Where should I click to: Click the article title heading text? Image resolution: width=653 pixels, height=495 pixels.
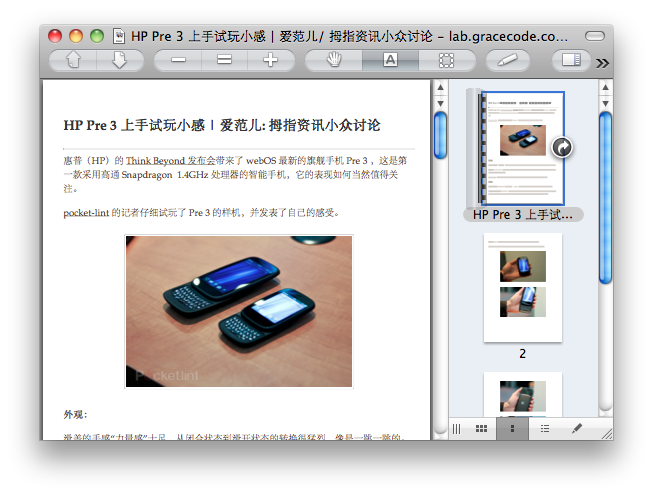[222, 125]
